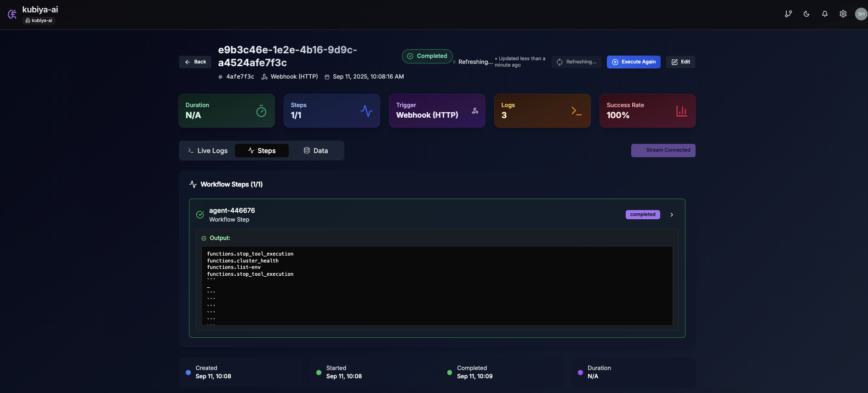Toggle dark mode moon icon

[806, 14]
